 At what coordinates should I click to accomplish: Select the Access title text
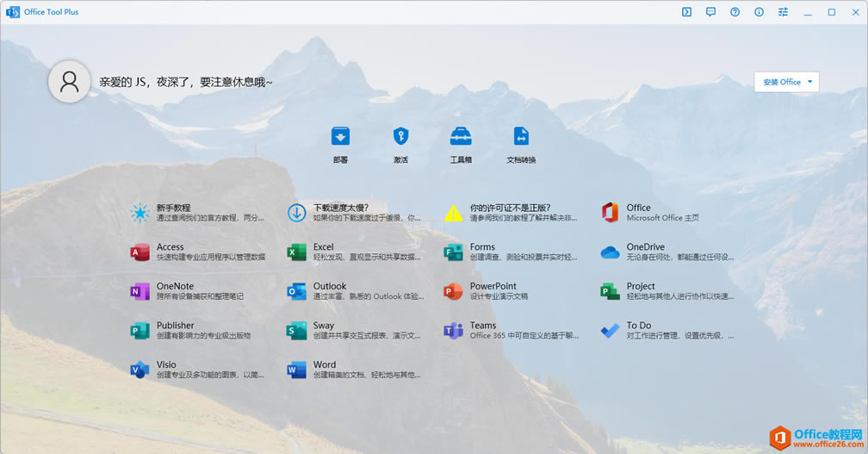pyautogui.click(x=170, y=247)
